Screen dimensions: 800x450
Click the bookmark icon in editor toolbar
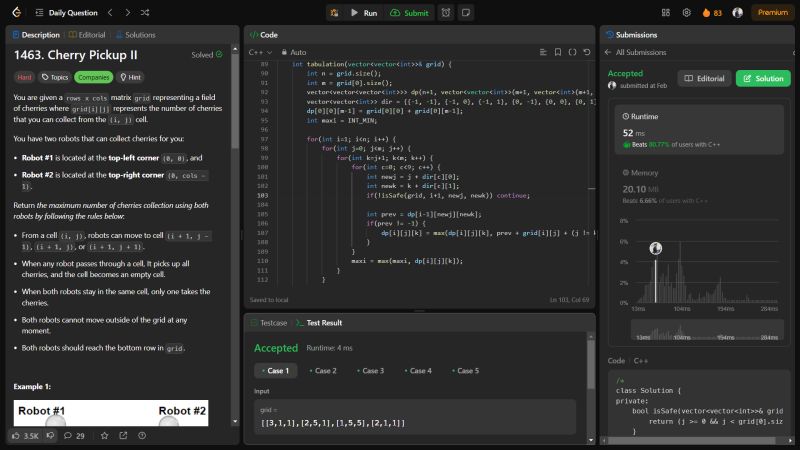tap(558, 52)
